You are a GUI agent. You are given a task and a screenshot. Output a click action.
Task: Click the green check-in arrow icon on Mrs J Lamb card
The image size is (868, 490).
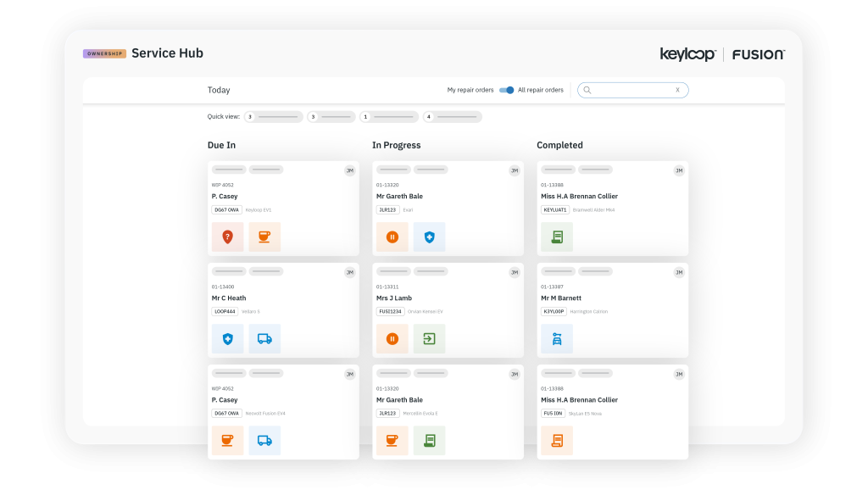coord(429,339)
